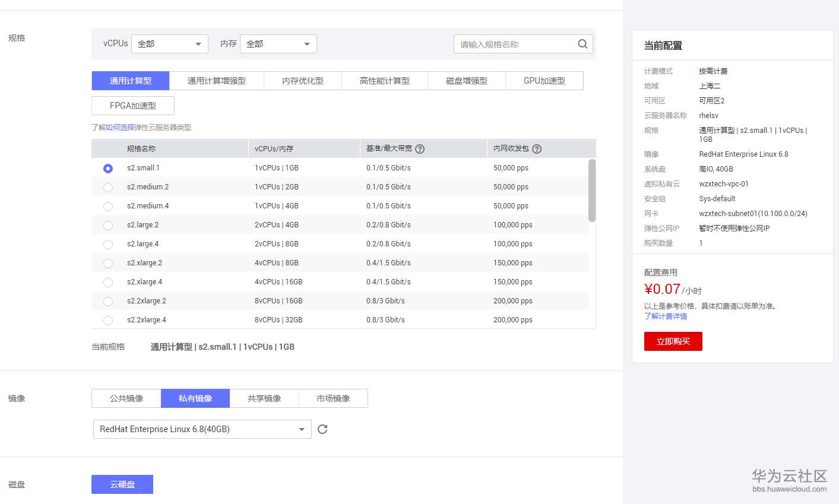839x504 pixels.
Task: Click the 云硬盘 disk button
Action: pos(122,484)
